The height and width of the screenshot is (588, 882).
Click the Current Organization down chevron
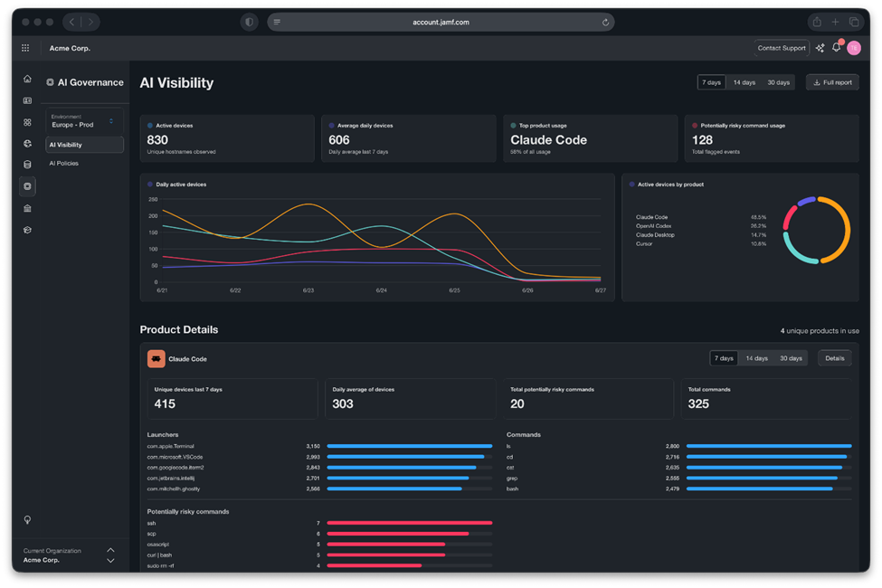pos(110,561)
